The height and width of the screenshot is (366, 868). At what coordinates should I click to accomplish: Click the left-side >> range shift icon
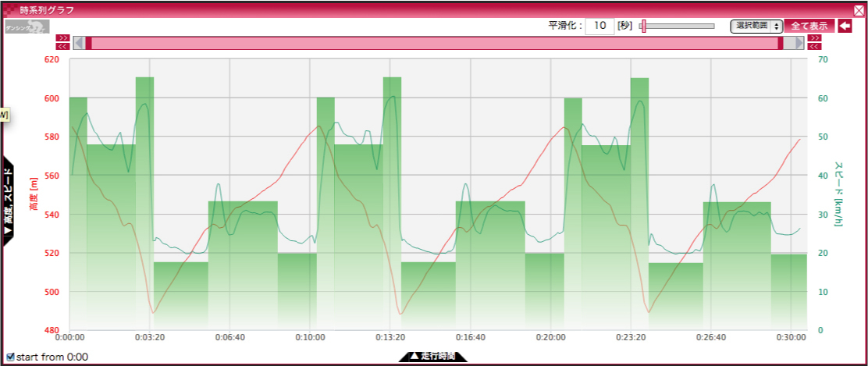pyautogui.click(x=62, y=38)
